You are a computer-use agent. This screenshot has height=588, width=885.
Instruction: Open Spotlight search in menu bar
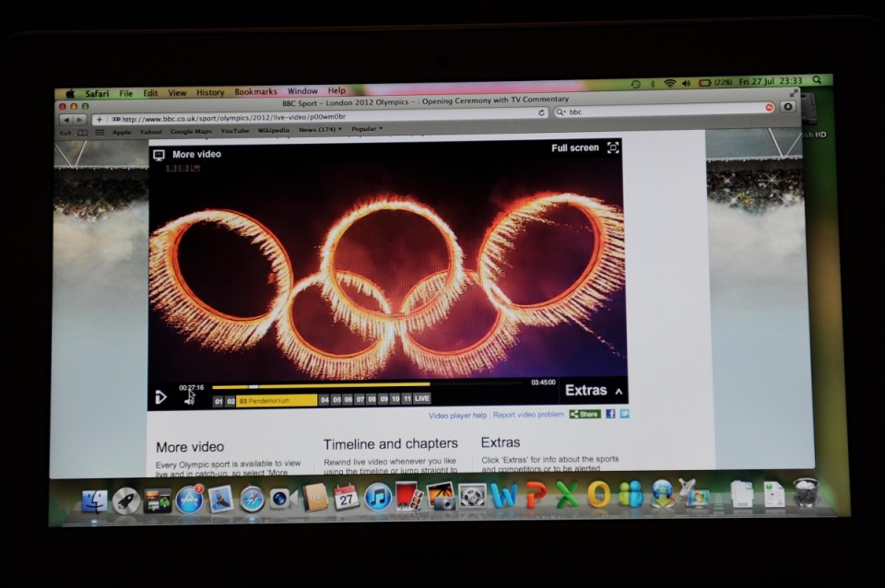[817, 80]
